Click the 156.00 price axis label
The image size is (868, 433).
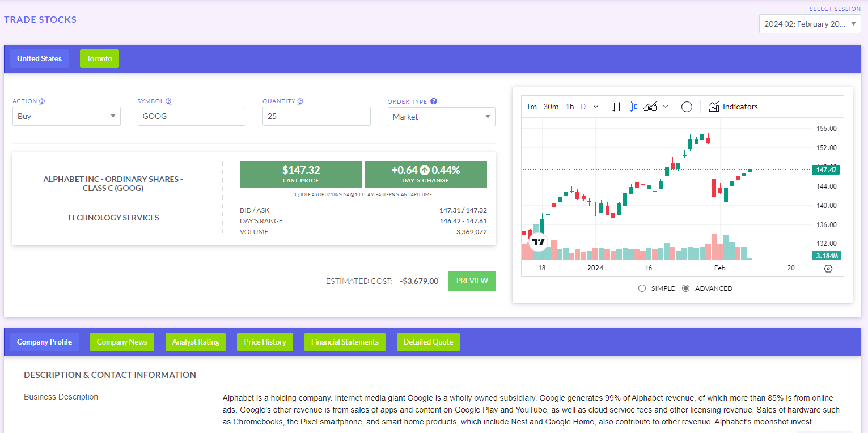click(x=826, y=129)
